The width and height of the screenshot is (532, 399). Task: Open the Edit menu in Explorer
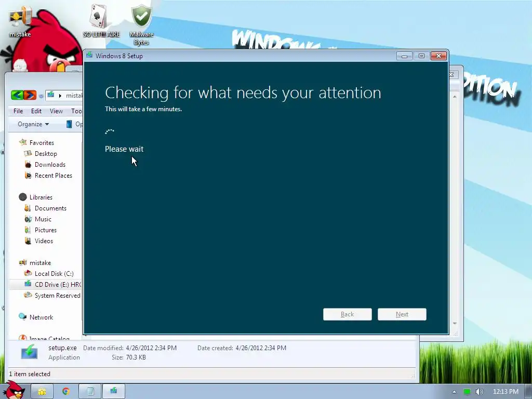point(36,111)
